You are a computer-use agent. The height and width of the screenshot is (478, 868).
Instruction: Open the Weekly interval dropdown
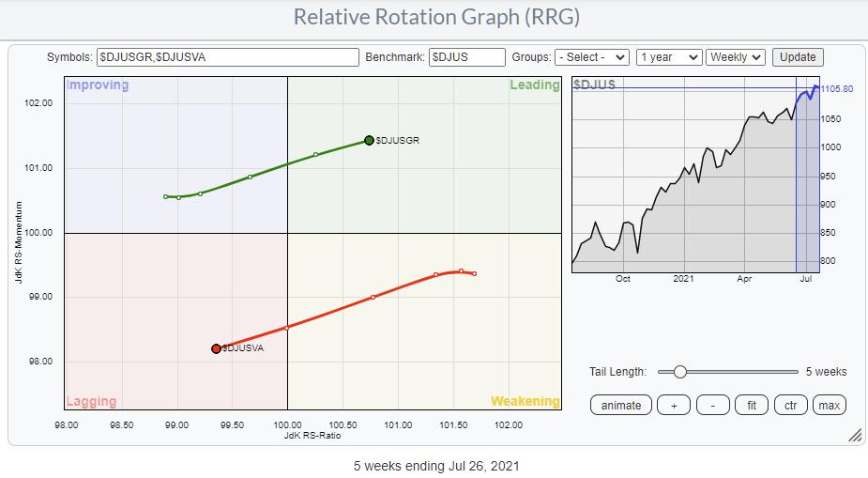tap(736, 57)
